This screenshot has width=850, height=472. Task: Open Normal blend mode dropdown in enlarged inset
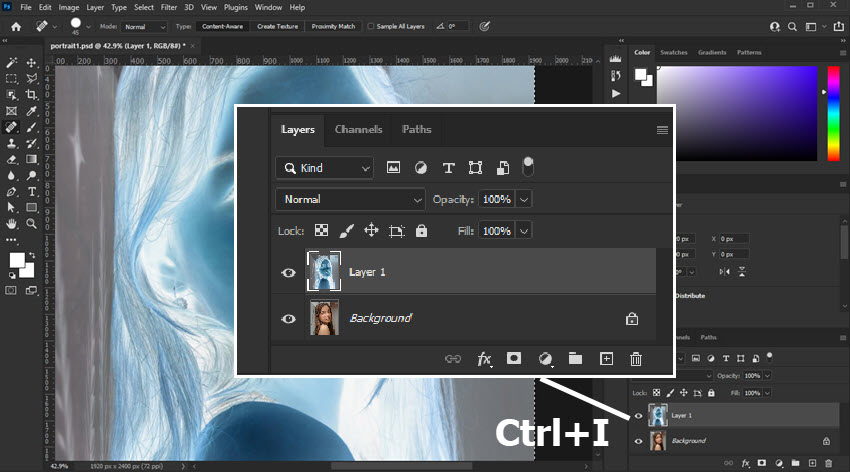coord(350,199)
